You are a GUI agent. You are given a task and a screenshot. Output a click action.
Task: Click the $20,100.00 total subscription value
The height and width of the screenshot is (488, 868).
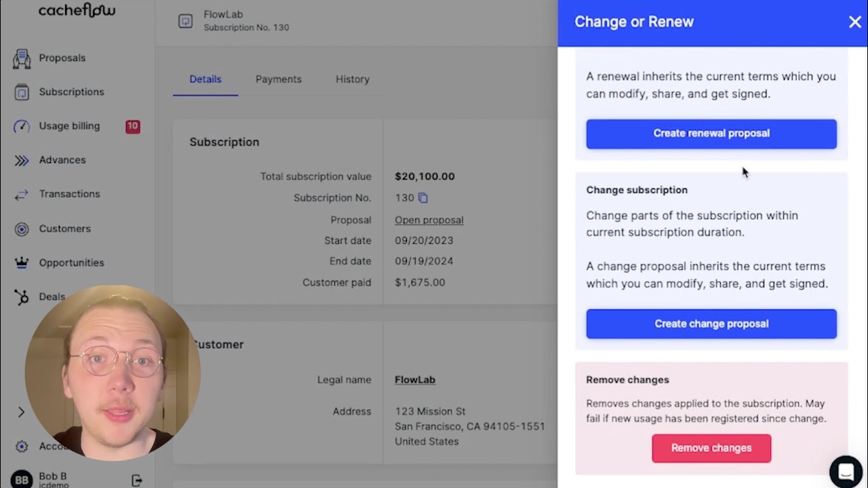(425, 176)
